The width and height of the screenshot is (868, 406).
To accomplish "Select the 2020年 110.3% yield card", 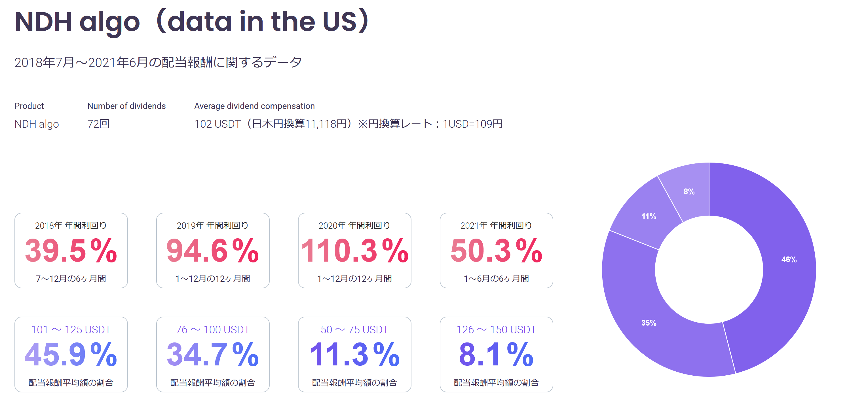I will coord(354,251).
